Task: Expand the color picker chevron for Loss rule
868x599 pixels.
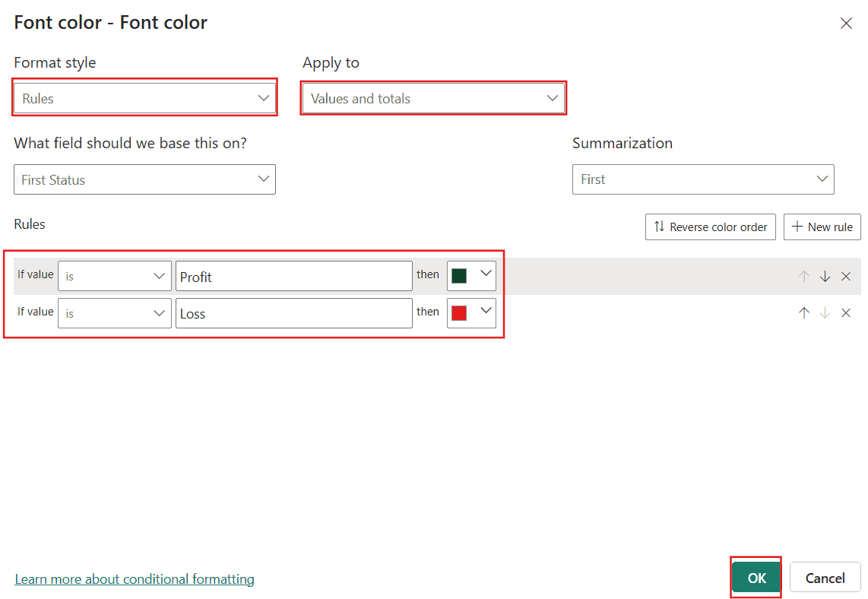Action: pos(486,311)
